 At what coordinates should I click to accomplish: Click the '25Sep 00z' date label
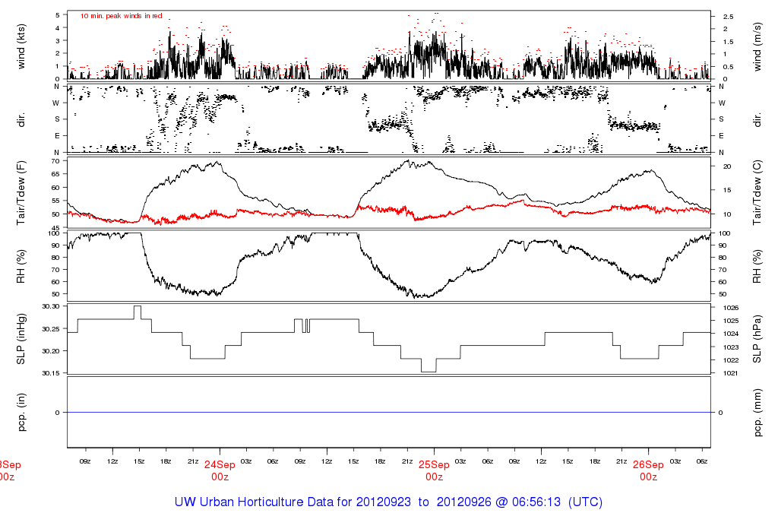(x=434, y=470)
